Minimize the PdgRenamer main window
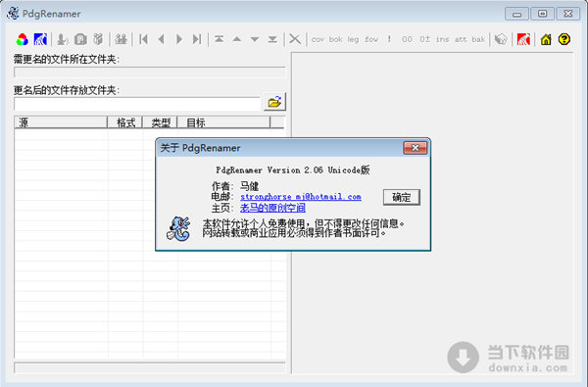The height and width of the screenshot is (387, 588). (516, 14)
